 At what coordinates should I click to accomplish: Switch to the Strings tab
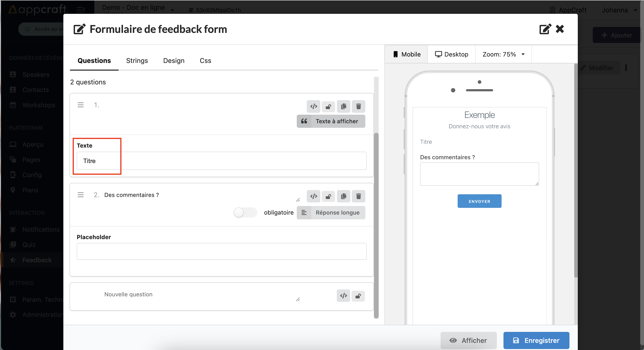[137, 60]
